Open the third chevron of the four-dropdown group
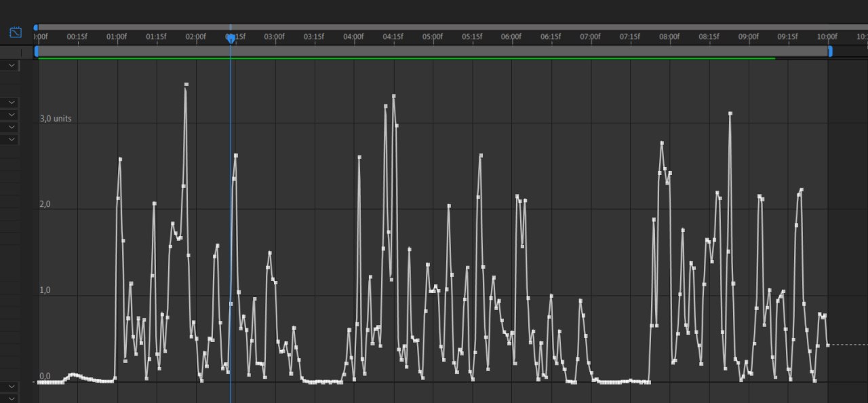Viewport: 868px width, 403px height. (12, 127)
